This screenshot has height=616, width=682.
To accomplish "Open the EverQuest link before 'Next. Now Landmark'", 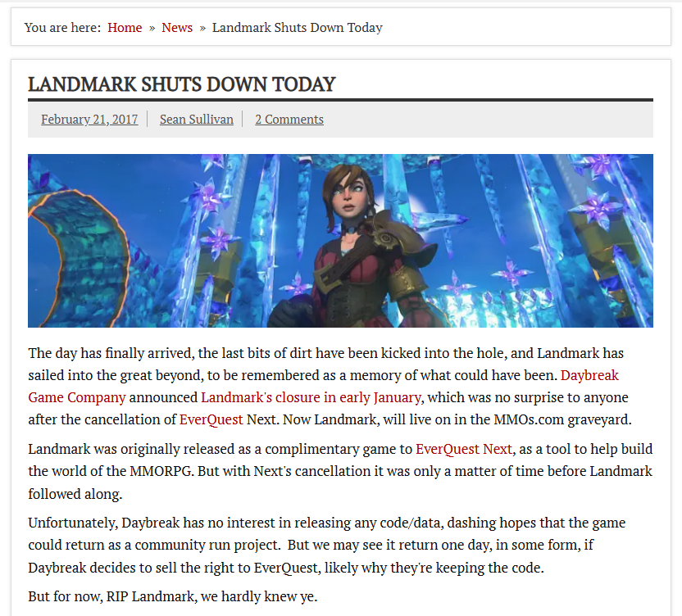I will [211, 419].
